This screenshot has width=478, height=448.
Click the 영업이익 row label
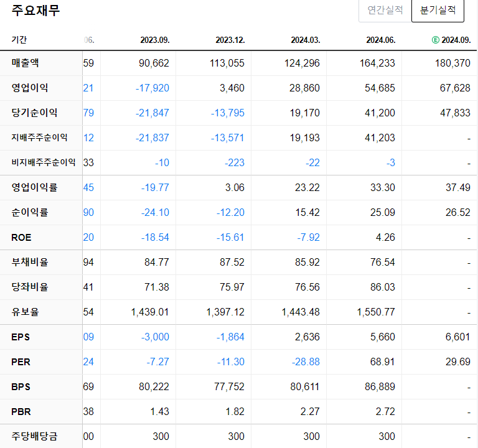pyautogui.click(x=30, y=88)
